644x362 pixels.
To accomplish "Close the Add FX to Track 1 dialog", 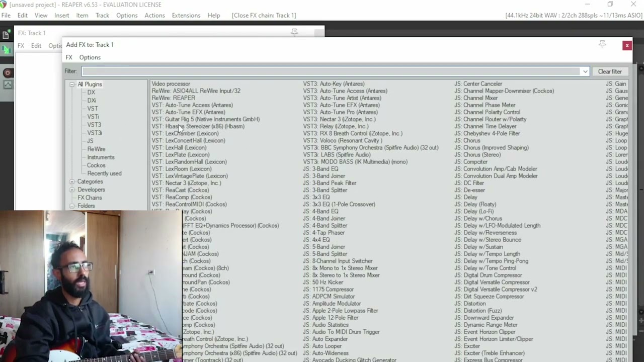I will point(627,45).
